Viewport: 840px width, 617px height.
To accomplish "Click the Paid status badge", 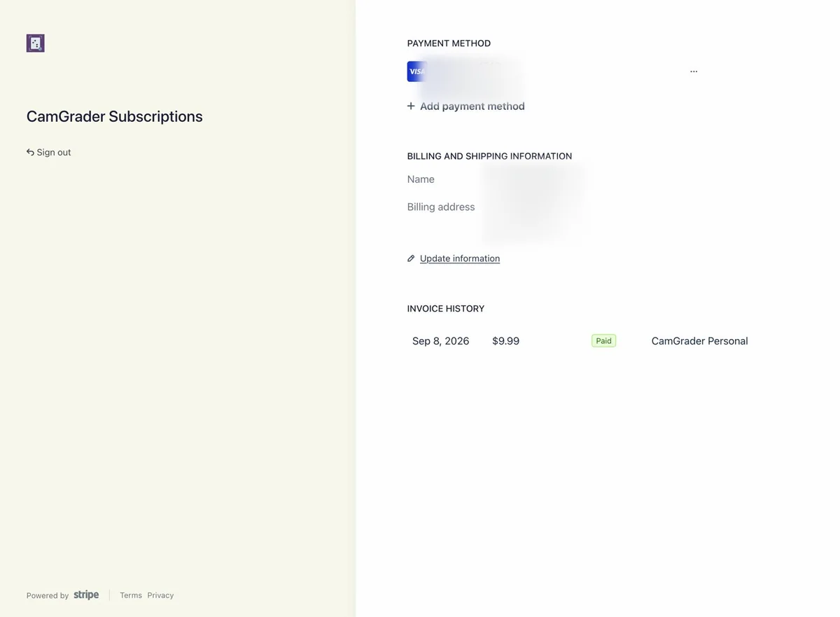I will [x=603, y=341].
